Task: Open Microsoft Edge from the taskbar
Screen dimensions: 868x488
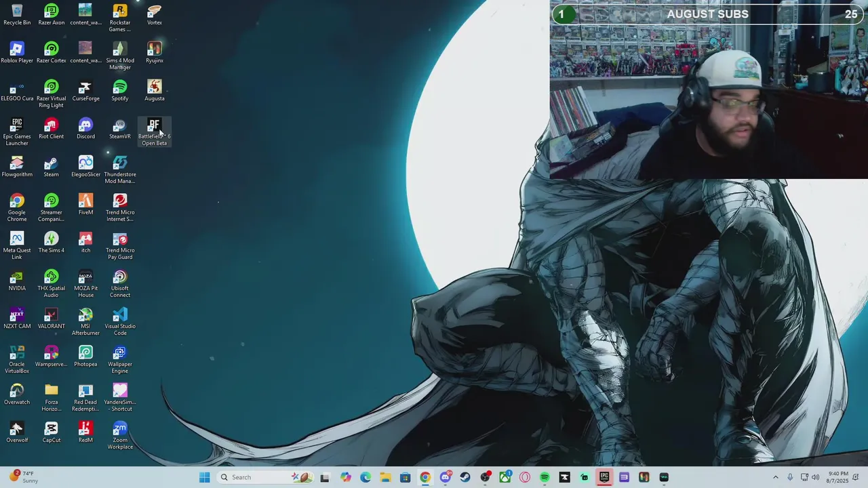Action: click(x=366, y=477)
